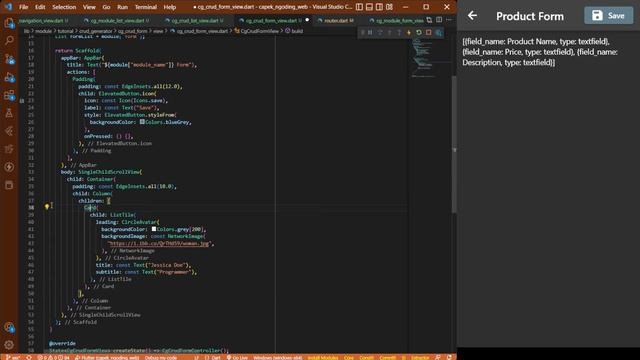The image size is (640, 360).
Task: Open the Terminal menu
Action: click(x=146, y=7)
